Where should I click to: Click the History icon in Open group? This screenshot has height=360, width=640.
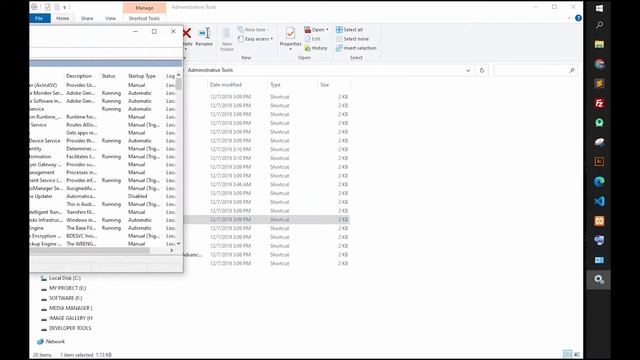(x=316, y=48)
